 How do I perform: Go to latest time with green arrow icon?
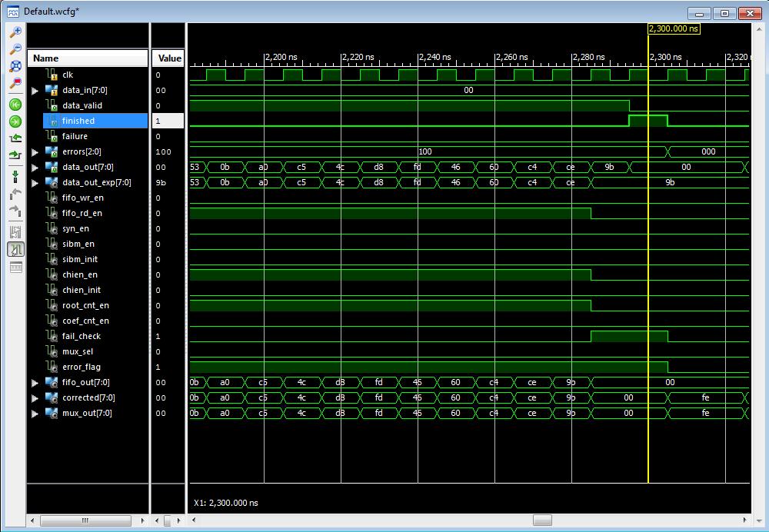[x=15, y=121]
